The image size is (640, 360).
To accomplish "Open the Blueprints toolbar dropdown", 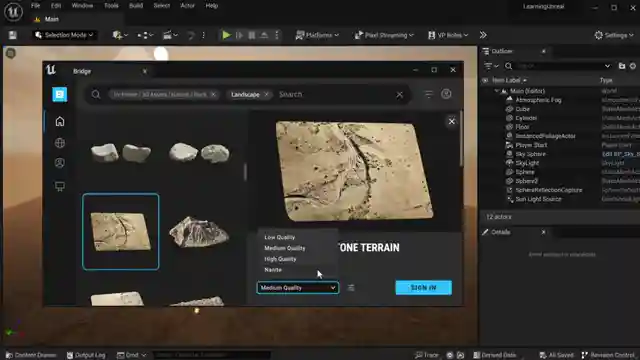I will click(x=145, y=35).
